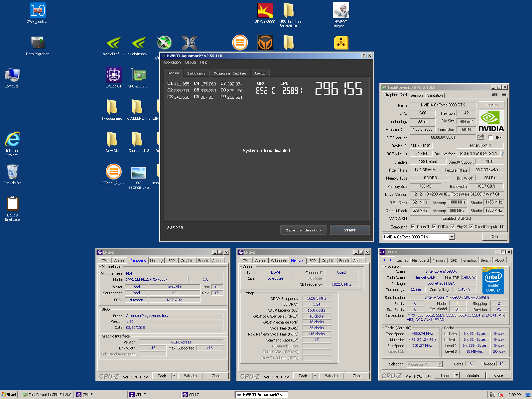Switch to About tab in Aquamark
Screen dimensions: 532x399
point(260,73)
